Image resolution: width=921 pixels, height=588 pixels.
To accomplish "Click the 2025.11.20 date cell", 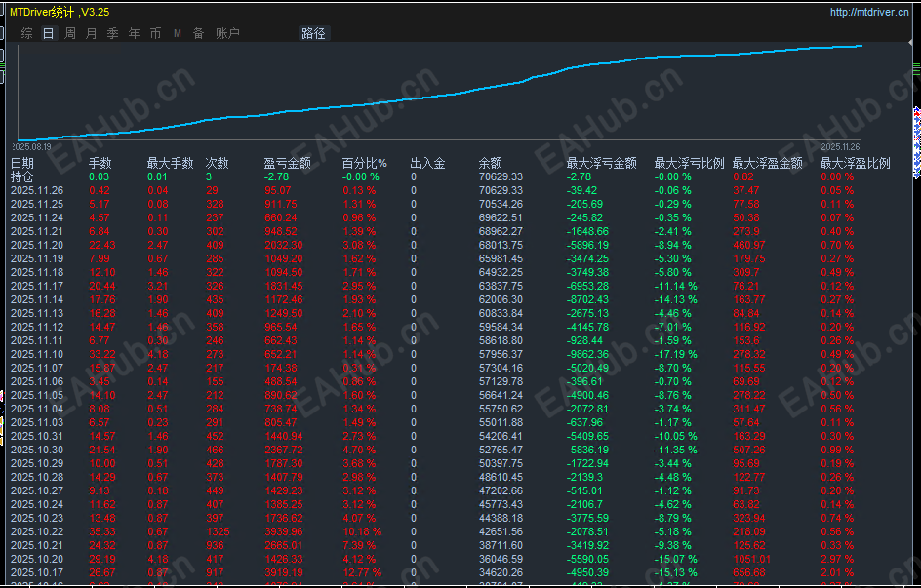I will [x=37, y=246].
